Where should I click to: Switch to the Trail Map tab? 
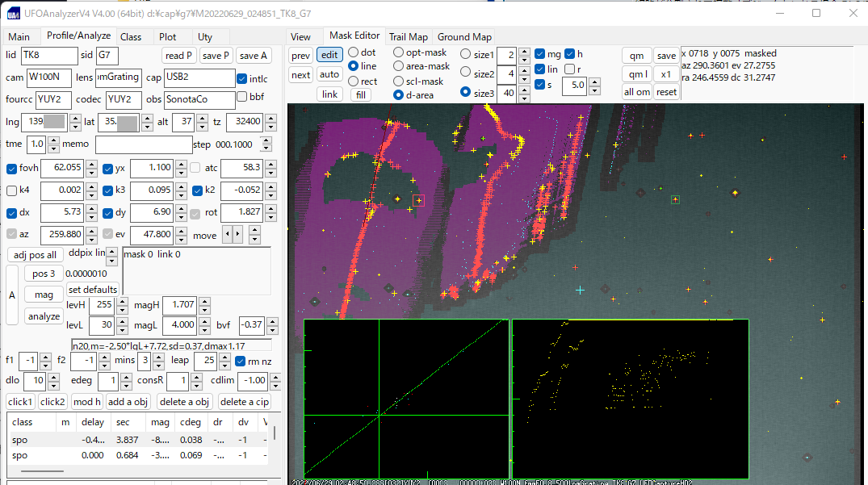point(408,37)
